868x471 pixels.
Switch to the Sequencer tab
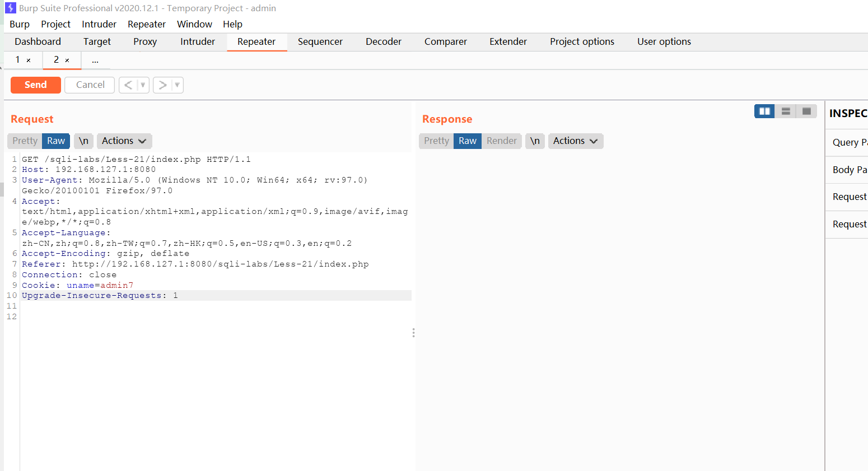coord(320,42)
